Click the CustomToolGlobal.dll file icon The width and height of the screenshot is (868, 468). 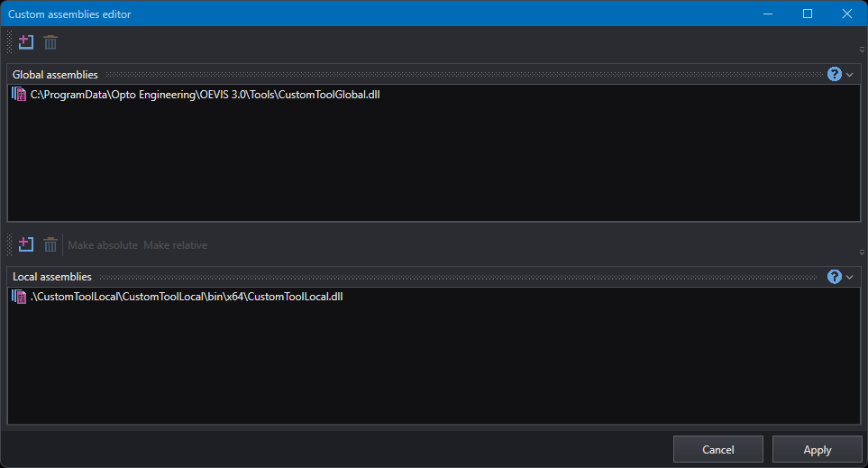[19, 95]
